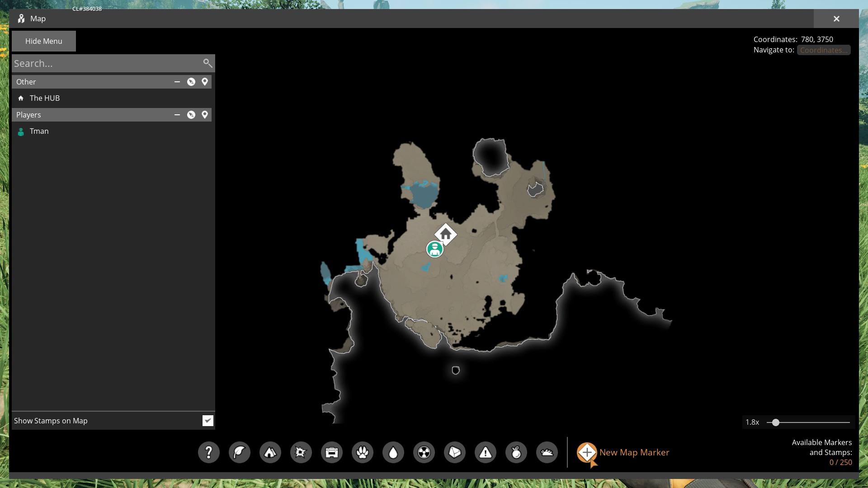Uncheck Show Stamps on Map

point(208,421)
